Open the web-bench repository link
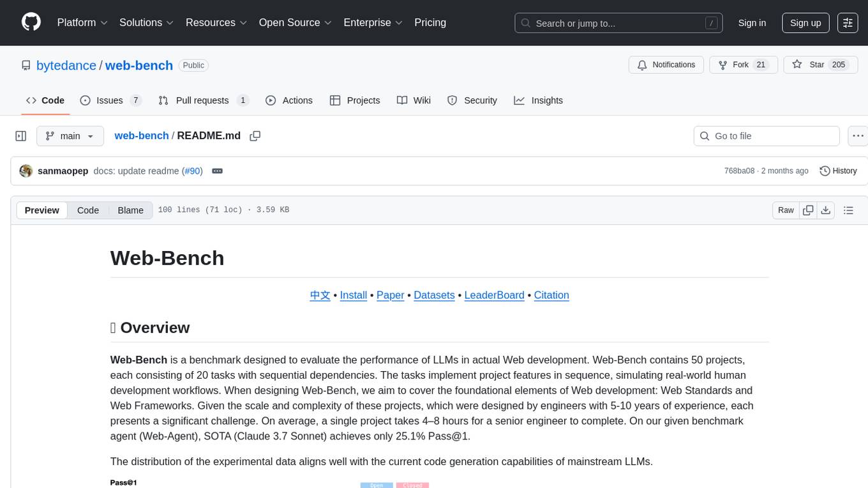 tap(139, 65)
